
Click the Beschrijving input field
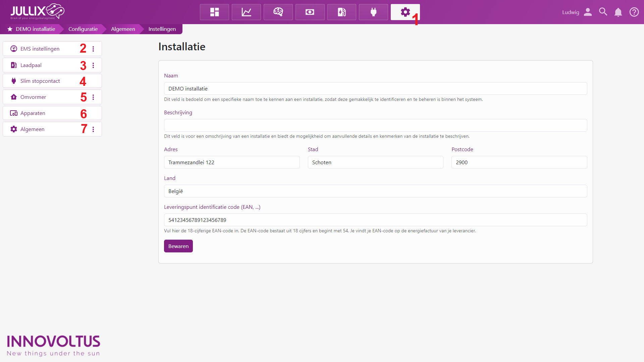click(375, 125)
